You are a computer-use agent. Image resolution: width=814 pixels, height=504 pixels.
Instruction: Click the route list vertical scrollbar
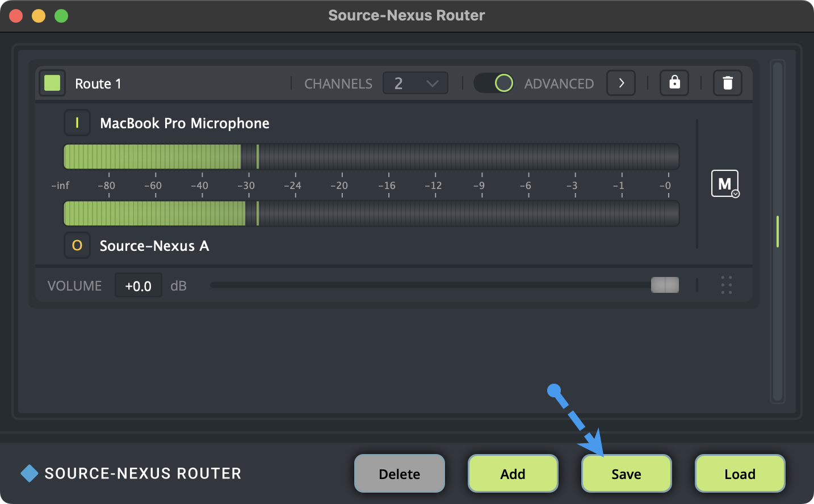778,232
